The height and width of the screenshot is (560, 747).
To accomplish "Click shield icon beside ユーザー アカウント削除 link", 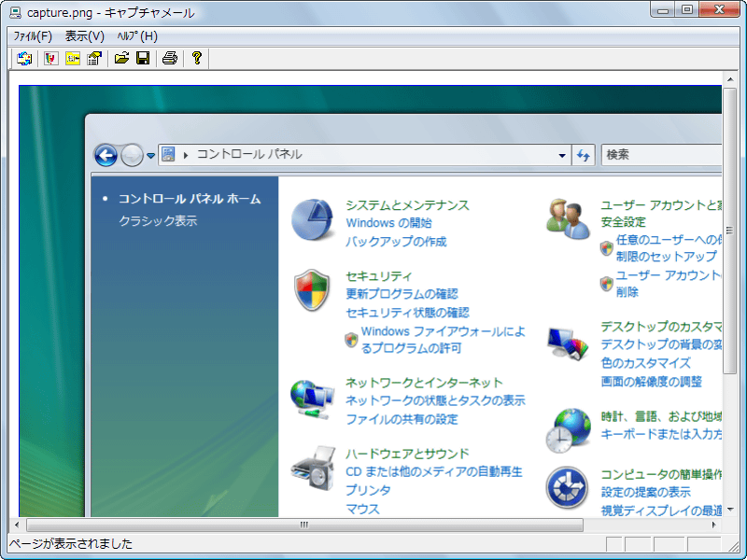I will pyautogui.click(x=606, y=284).
